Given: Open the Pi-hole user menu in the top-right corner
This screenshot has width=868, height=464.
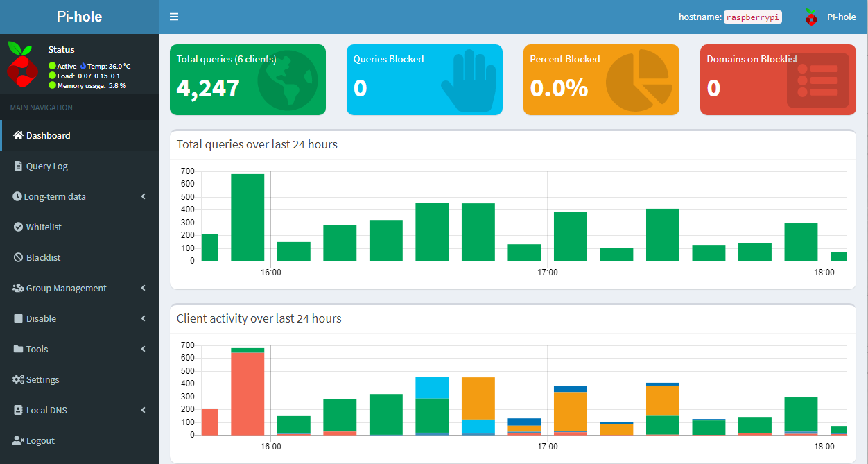Looking at the screenshot, I should (x=830, y=17).
